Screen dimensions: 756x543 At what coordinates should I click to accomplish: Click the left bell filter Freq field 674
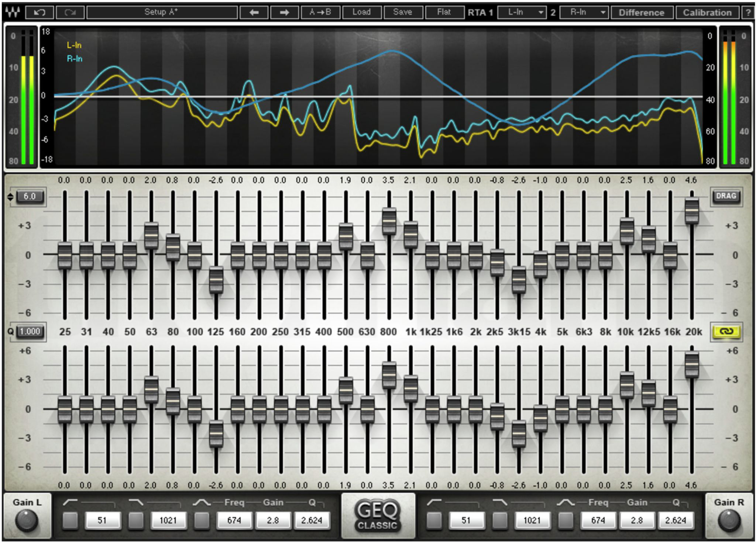click(x=234, y=520)
